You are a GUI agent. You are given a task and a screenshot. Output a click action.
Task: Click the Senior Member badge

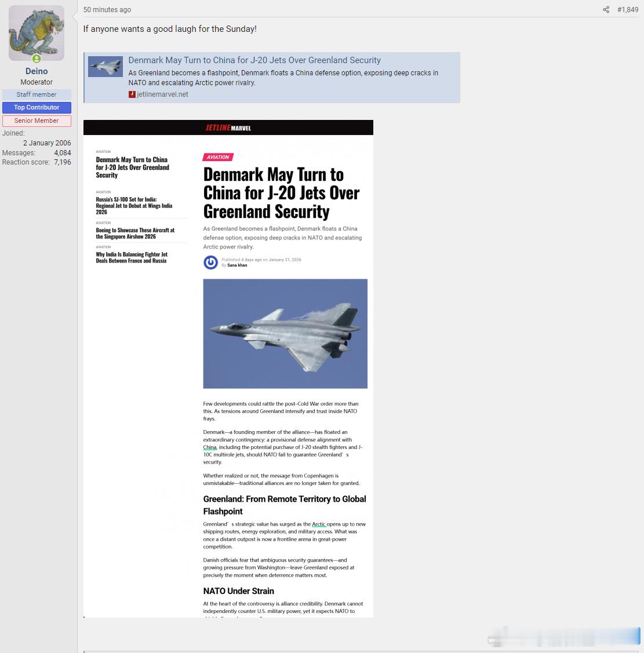(37, 121)
